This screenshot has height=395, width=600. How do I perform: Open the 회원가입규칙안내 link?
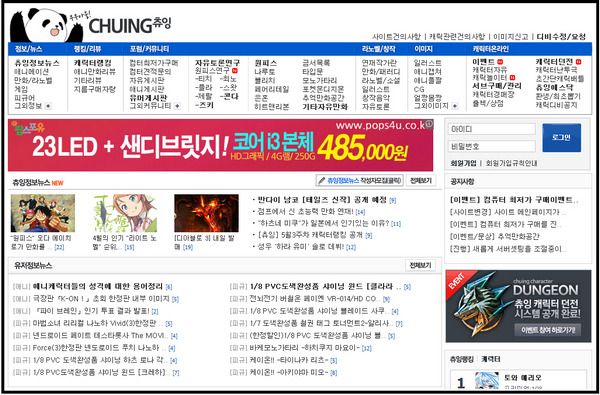coord(511,163)
